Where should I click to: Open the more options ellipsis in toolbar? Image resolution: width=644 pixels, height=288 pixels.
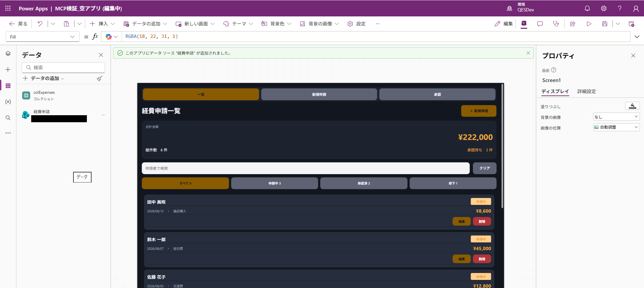click(x=378, y=24)
